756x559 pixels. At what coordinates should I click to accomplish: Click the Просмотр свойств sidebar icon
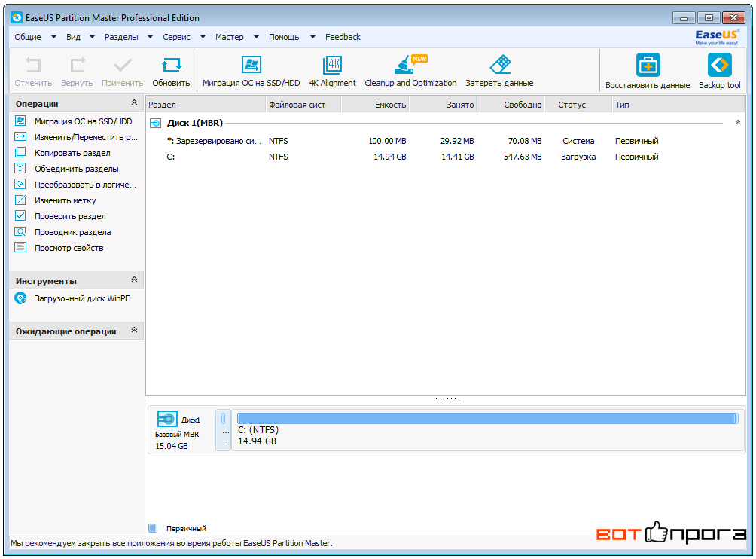[x=20, y=247]
